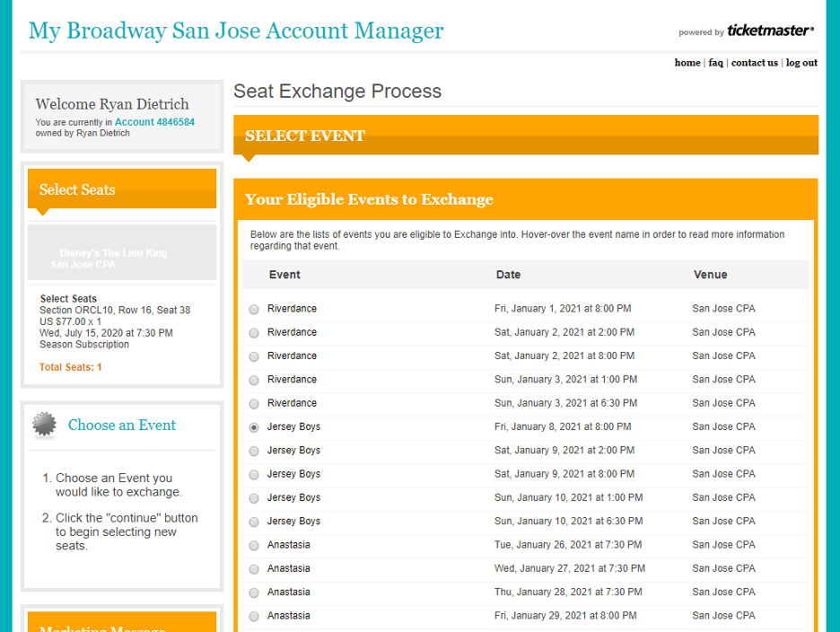This screenshot has width=840, height=632.
Task: Click the Disney's The Lion King banner
Action: [x=122, y=252]
